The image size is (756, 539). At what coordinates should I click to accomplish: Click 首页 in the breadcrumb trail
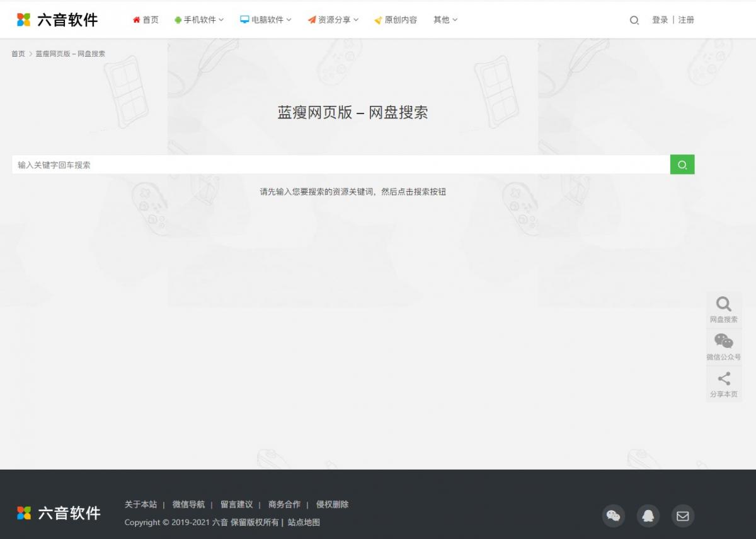[18, 54]
